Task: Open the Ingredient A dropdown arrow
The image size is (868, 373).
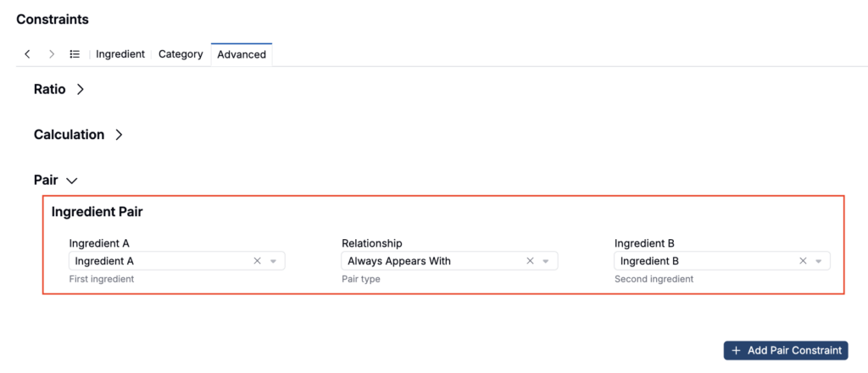Action: (273, 261)
